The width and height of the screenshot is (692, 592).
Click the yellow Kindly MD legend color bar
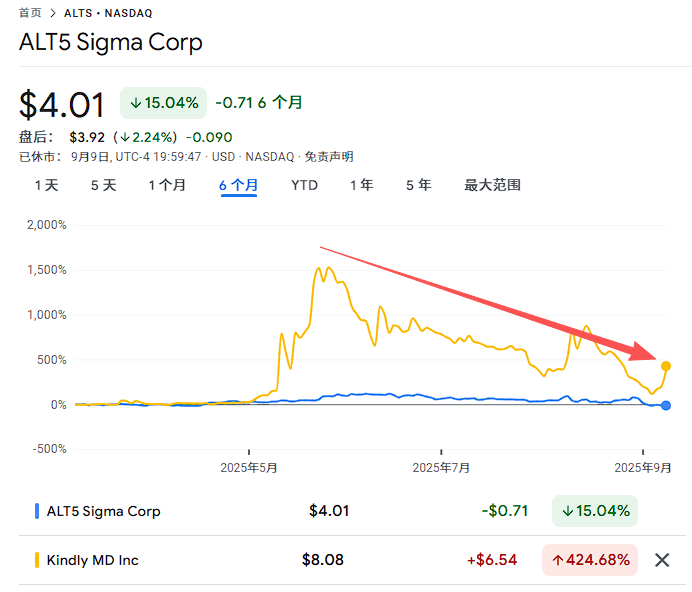click(x=37, y=560)
